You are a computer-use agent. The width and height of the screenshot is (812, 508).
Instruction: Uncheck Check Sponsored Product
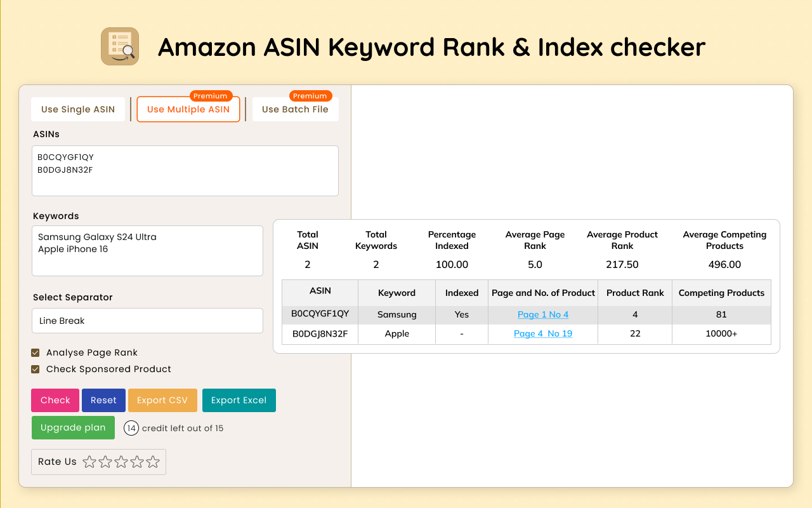click(36, 369)
